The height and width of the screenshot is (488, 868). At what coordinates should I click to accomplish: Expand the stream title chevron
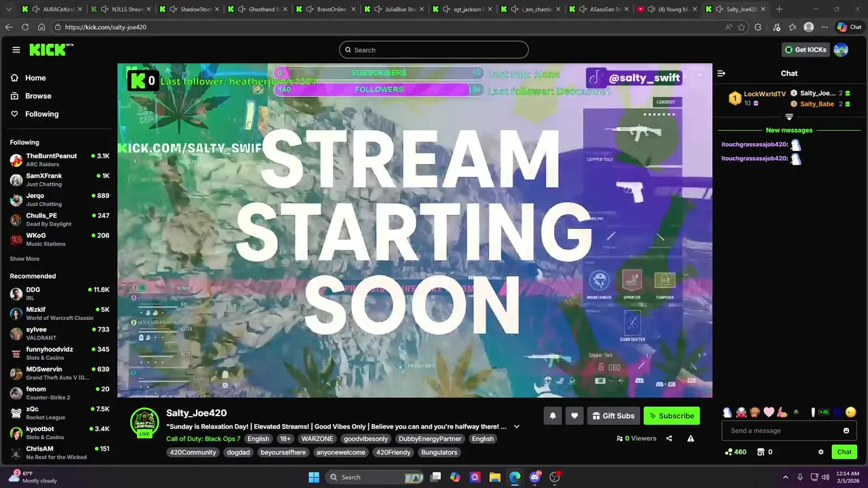(x=517, y=426)
